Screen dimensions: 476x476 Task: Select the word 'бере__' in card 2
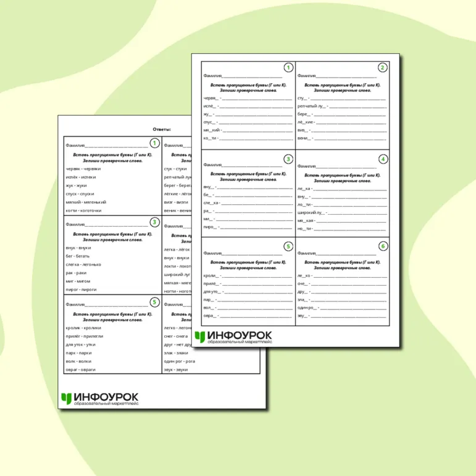pyautogui.click(x=304, y=114)
